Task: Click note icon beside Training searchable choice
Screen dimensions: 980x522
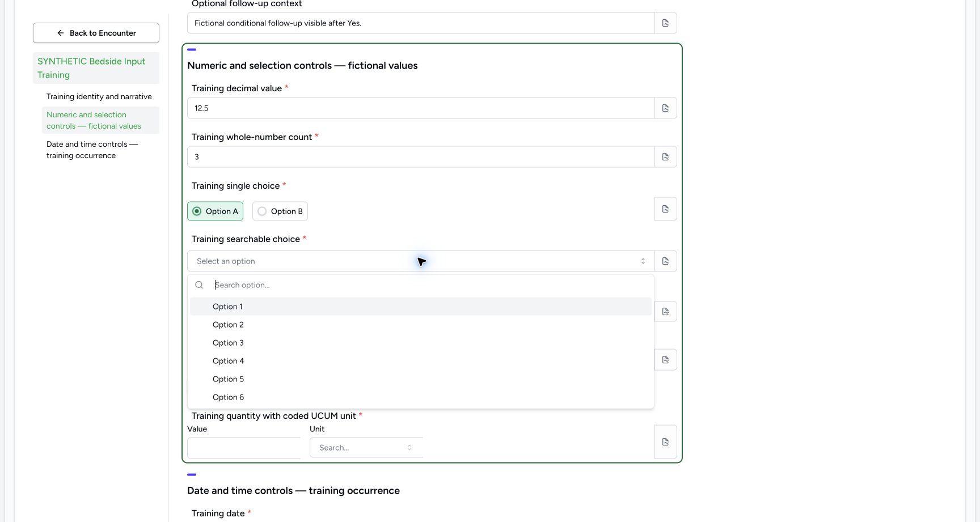Action: click(666, 261)
